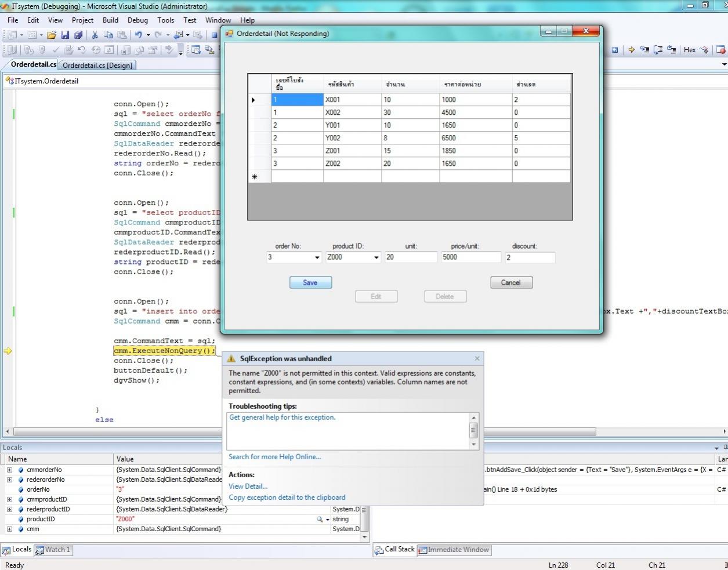Open the order No combo box
Screen dimensions: 728x570
(317, 257)
